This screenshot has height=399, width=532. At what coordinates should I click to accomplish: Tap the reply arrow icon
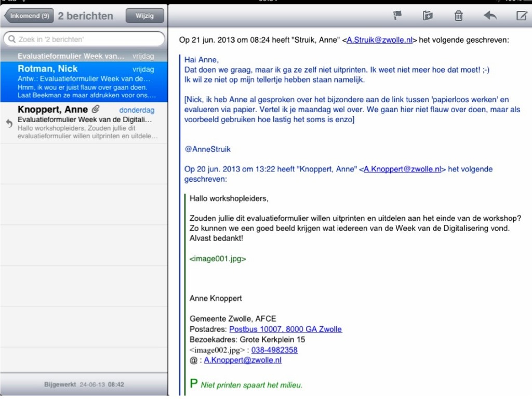pyautogui.click(x=489, y=16)
